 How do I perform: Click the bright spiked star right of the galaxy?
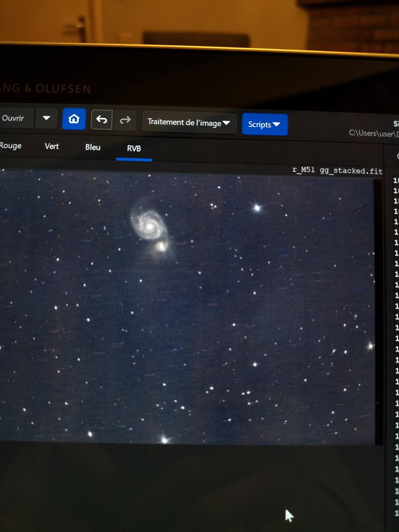[257, 208]
